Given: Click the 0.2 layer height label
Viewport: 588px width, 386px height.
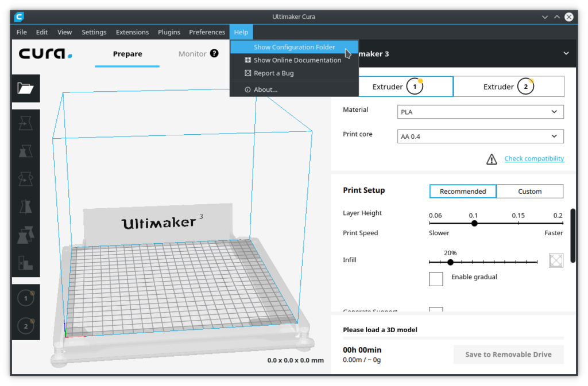Looking at the screenshot, I should pos(558,216).
